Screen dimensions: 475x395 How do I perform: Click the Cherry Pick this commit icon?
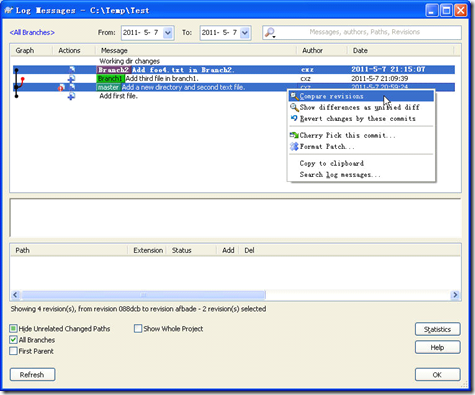tap(294, 135)
